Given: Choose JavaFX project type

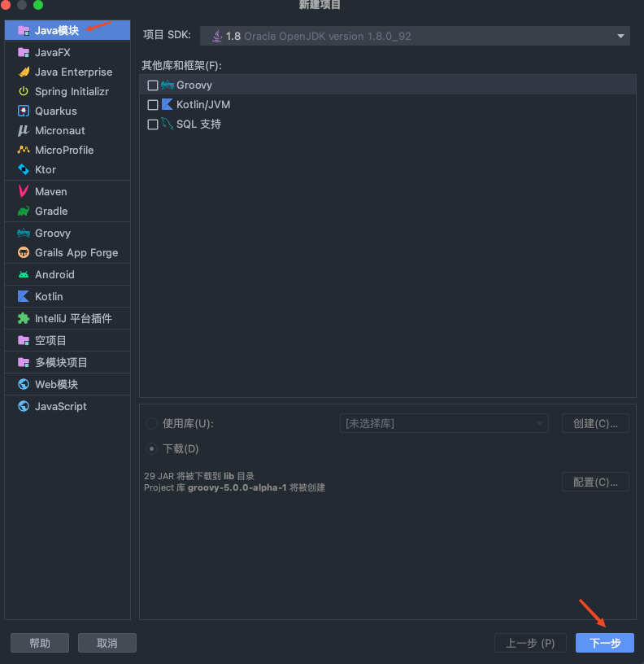Looking at the screenshot, I should (67, 53).
